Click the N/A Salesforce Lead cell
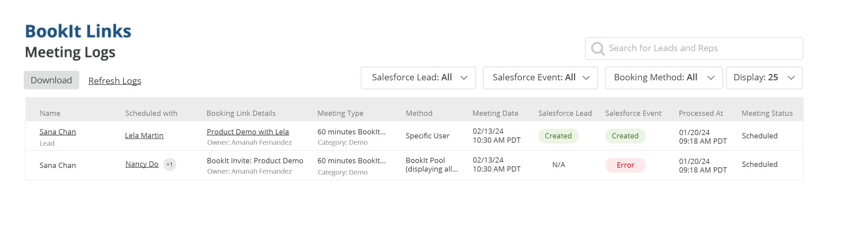The image size is (868, 233). click(x=558, y=165)
